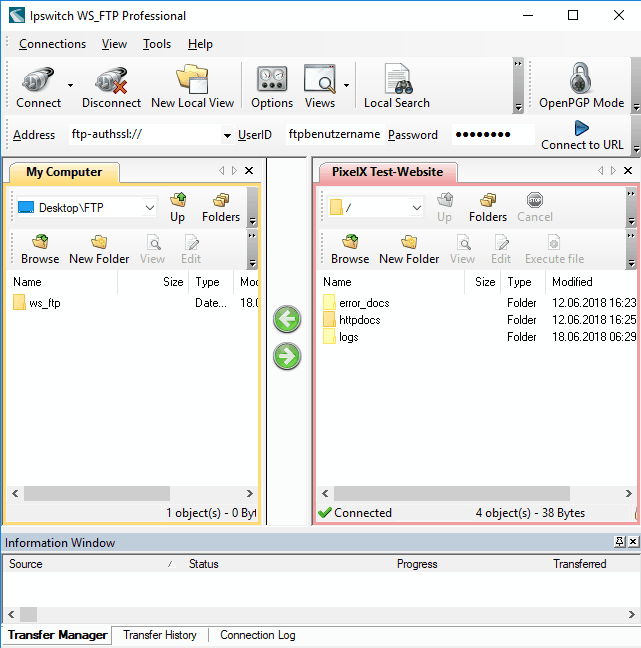Click Edit in local pane toolbar
Image resolution: width=641 pixels, height=648 pixels.
click(191, 250)
